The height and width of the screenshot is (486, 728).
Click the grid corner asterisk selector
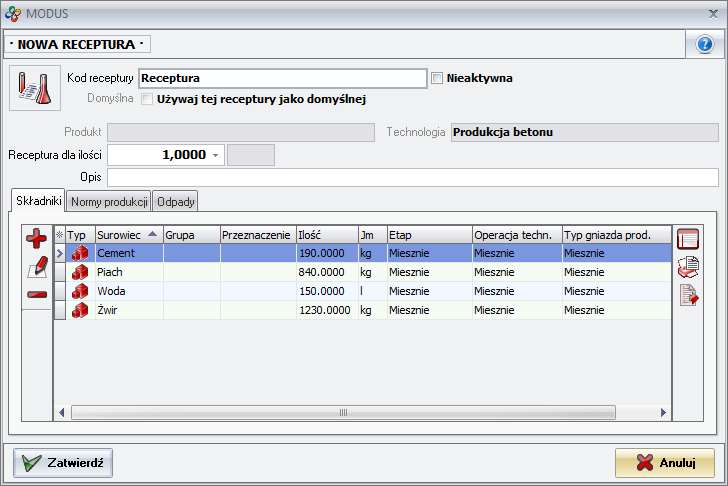point(59,234)
